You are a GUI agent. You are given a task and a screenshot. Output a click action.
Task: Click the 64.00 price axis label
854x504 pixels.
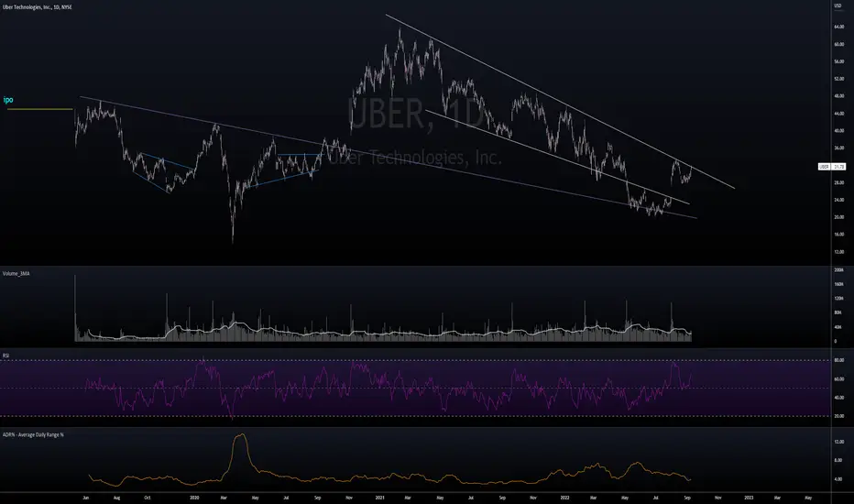coord(838,27)
